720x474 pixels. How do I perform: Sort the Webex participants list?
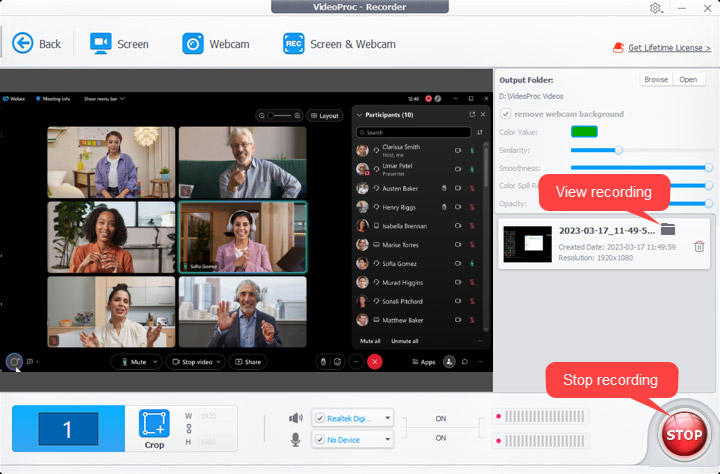coord(479,132)
